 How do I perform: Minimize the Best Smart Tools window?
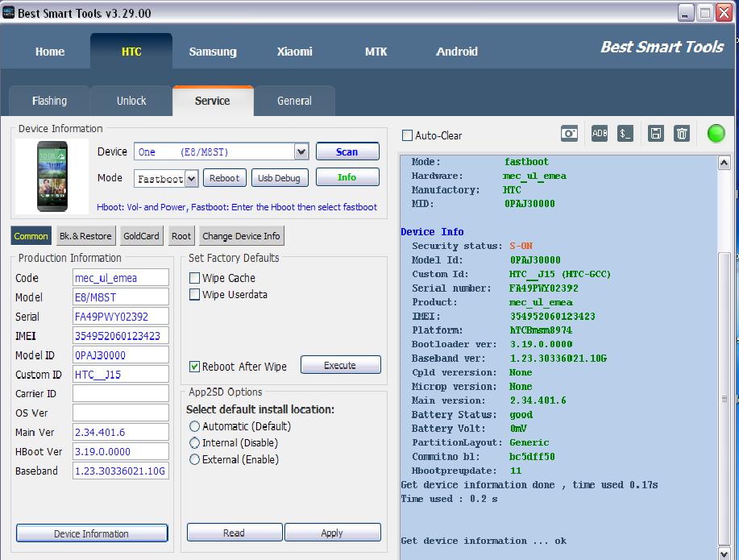[x=687, y=13]
